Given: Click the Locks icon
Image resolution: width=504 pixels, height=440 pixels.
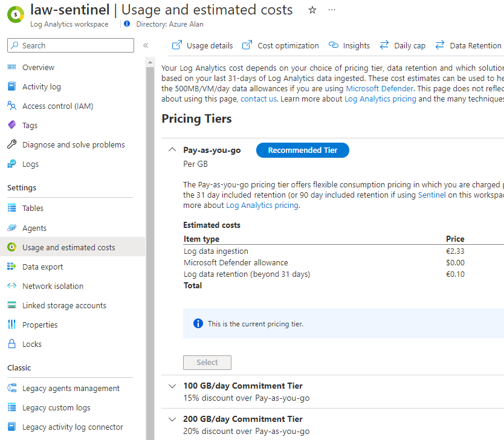Looking at the screenshot, I should [x=13, y=344].
